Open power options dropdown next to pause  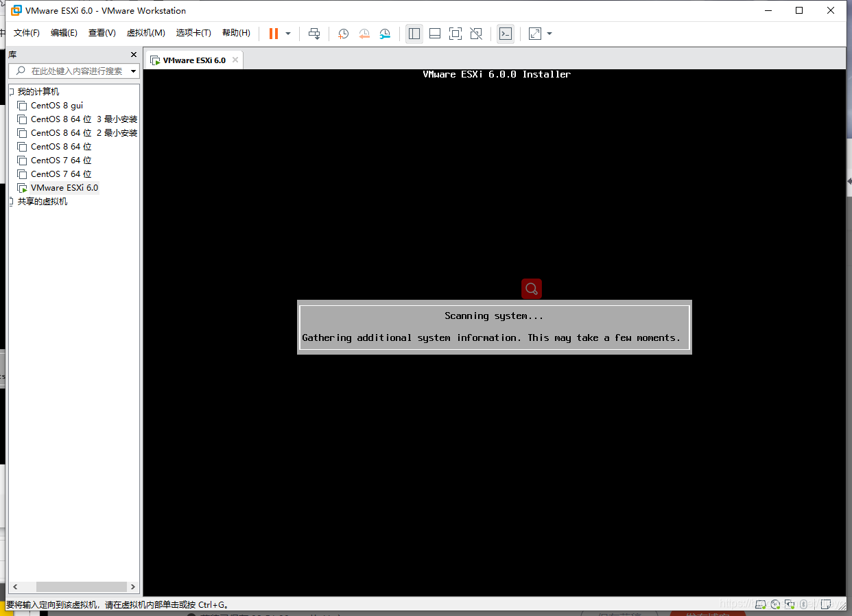pyautogui.click(x=288, y=34)
